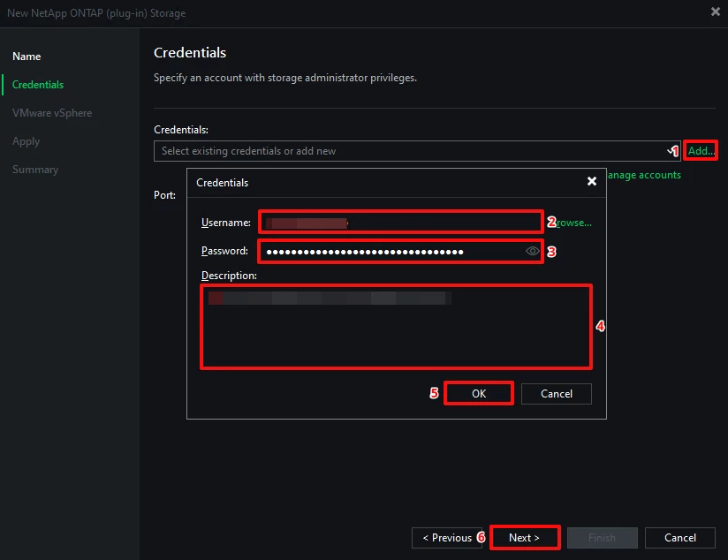Close the Credentials popup dialog

pos(592,181)
